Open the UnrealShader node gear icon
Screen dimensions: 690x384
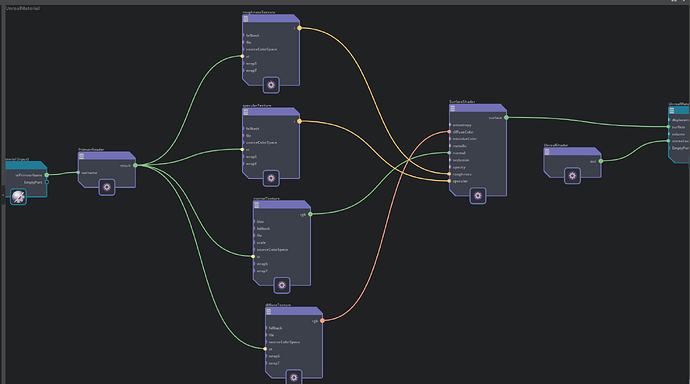point(572,176)
